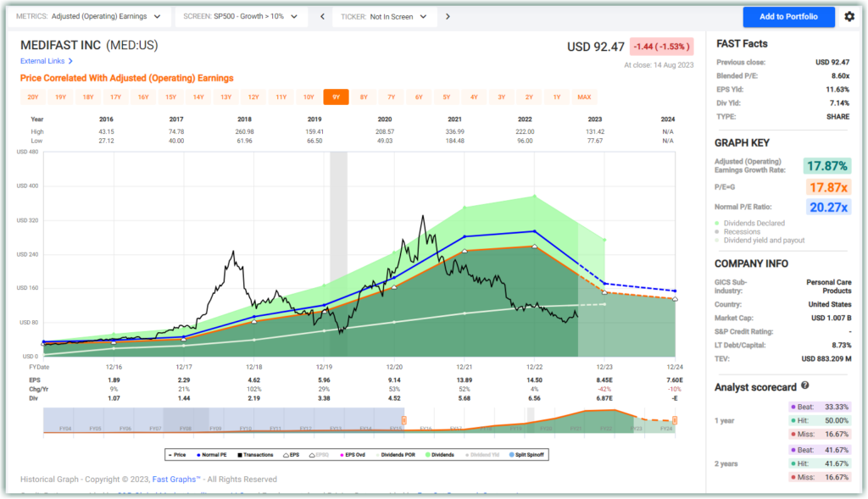Screen dimensions: 868x499
Task: Click the External Links chevron icon
Action: (x=70, y=61)
